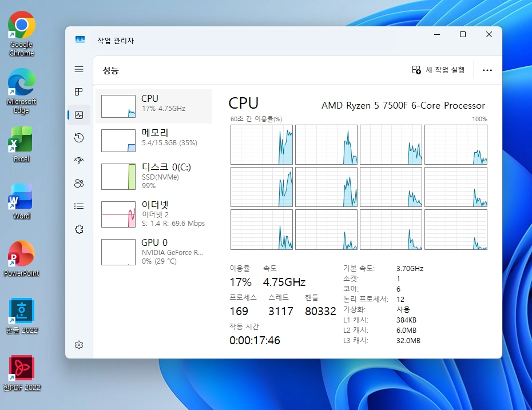The height and width of the screenshot is (410, 532).
Task: Open 한글 2022 desktop shortcut
Action: pyautogui.click(x=21, y=316)
